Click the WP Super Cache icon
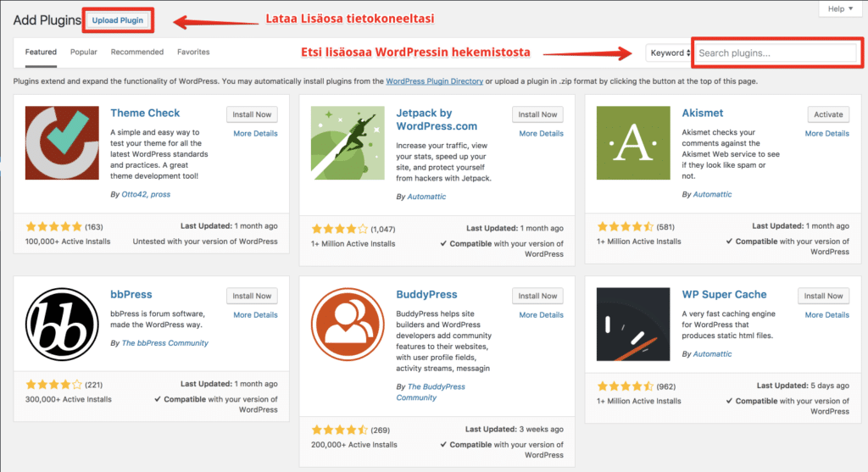Screen dimensions: 868x472 [x=633, y=325]
